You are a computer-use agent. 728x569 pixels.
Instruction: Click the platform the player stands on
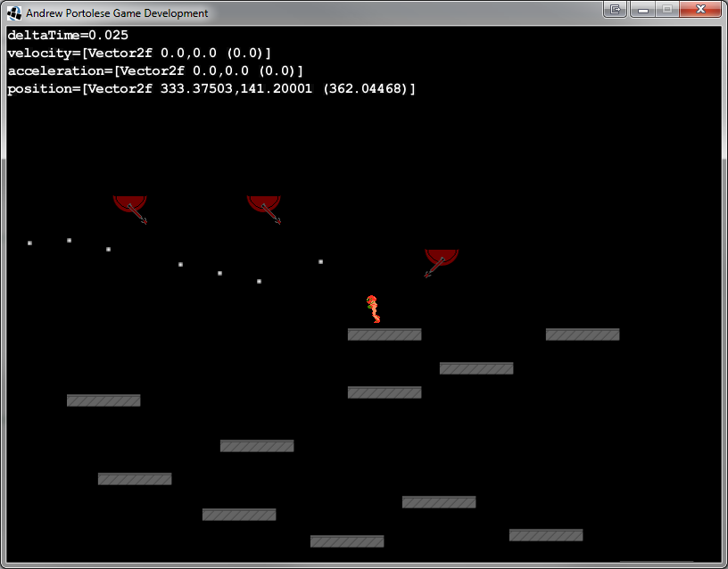pos(385,334)
